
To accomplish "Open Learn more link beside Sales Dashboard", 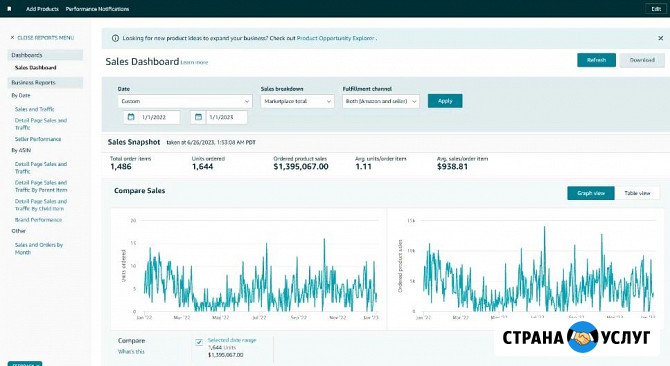I will point(194,62).
